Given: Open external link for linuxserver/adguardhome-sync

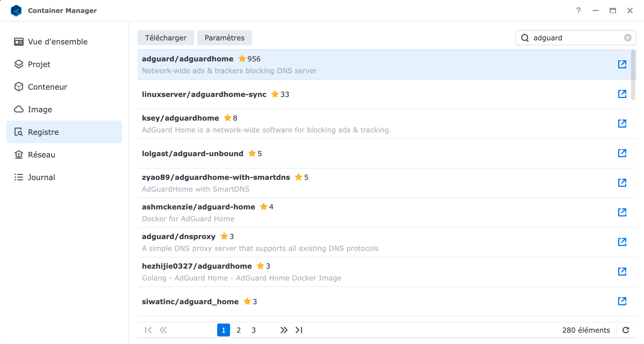Looking at the screenshot, I should [622, 94].
